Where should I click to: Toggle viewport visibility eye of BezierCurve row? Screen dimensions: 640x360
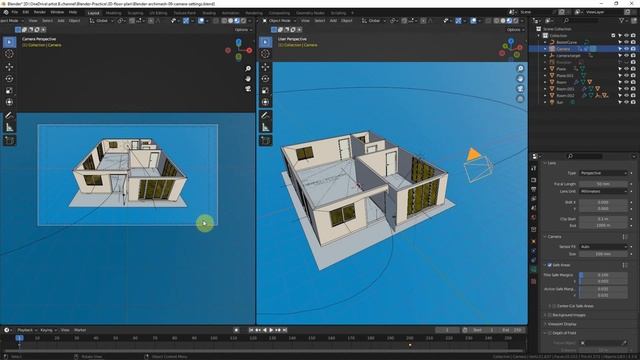pyautogui.click(x=627, y=42)
